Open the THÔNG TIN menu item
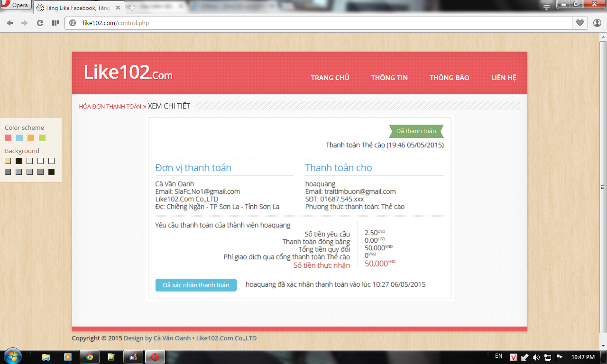607x364 pixels. [389, 78]
